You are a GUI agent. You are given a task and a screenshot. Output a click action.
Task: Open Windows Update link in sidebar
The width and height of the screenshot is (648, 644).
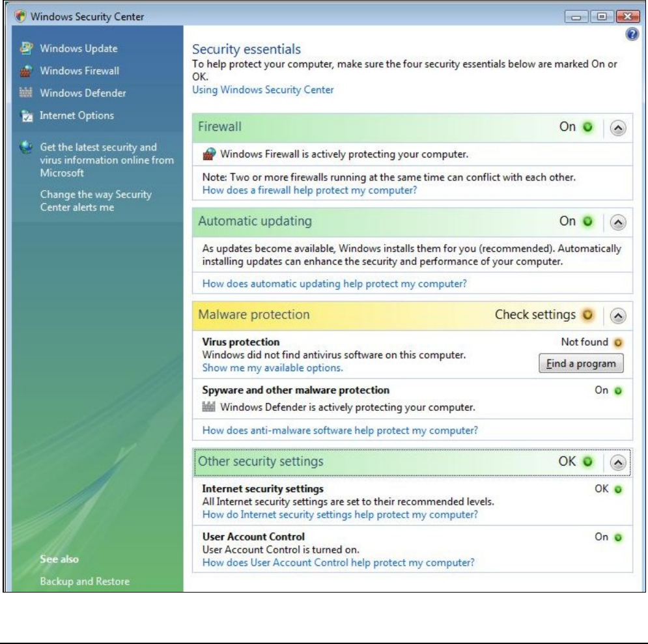[79, 48]
